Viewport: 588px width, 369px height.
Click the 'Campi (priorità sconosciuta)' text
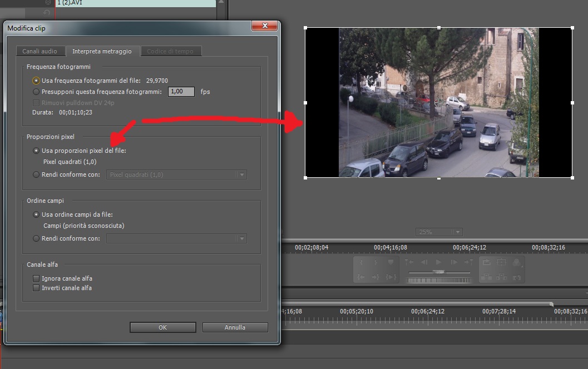pos(83,226)
